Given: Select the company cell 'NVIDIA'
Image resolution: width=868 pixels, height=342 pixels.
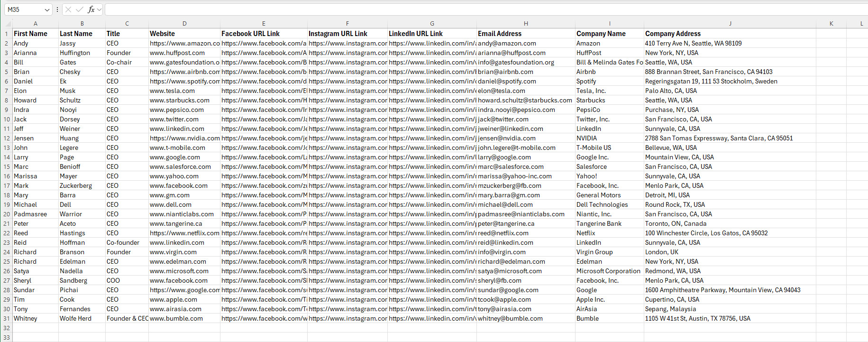Looking at the screenshot, I should (610, 138).
